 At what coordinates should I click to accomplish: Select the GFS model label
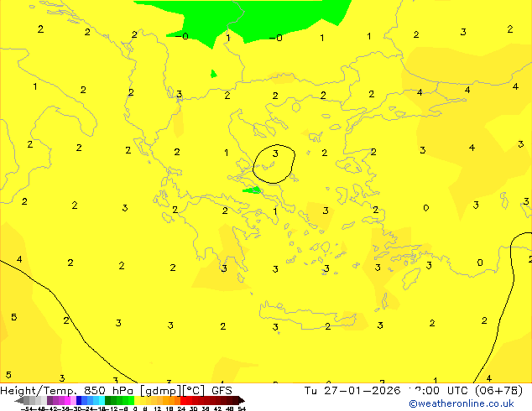pyautogui.click(x=222, y=391)
